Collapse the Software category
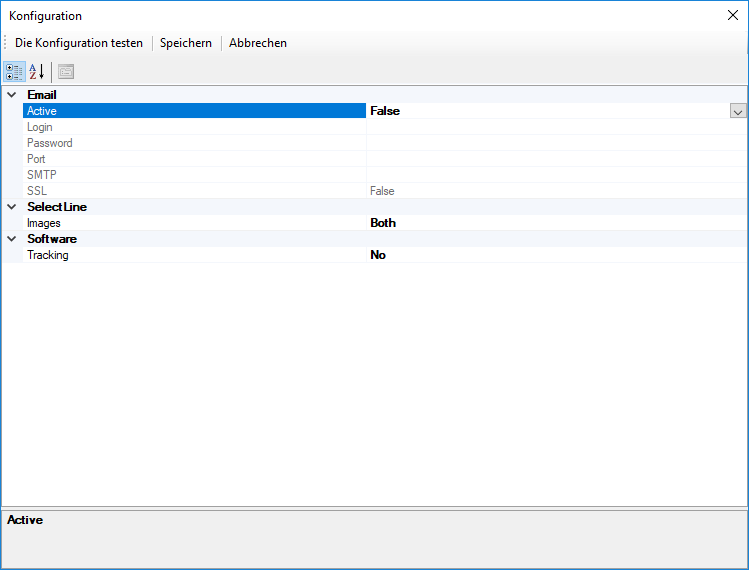Image resolution: width=749 pixels, height=570 pixels. point(12,239)
